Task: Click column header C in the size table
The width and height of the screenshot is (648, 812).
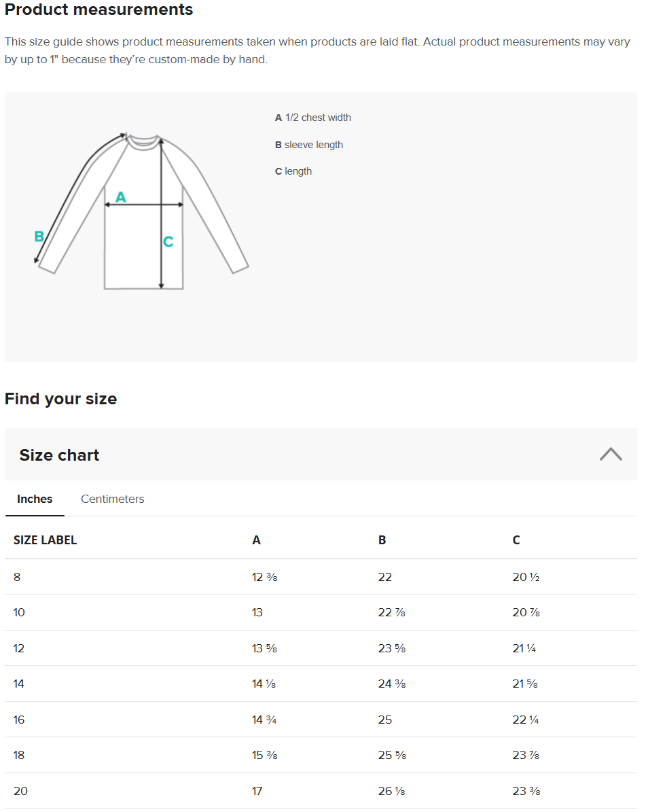Action: click(516, 540)
